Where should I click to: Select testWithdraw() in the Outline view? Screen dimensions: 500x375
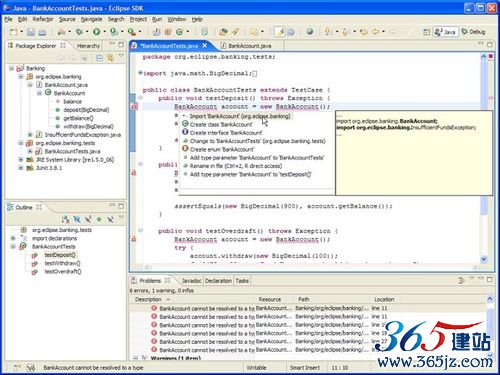[x=62, y=263]
